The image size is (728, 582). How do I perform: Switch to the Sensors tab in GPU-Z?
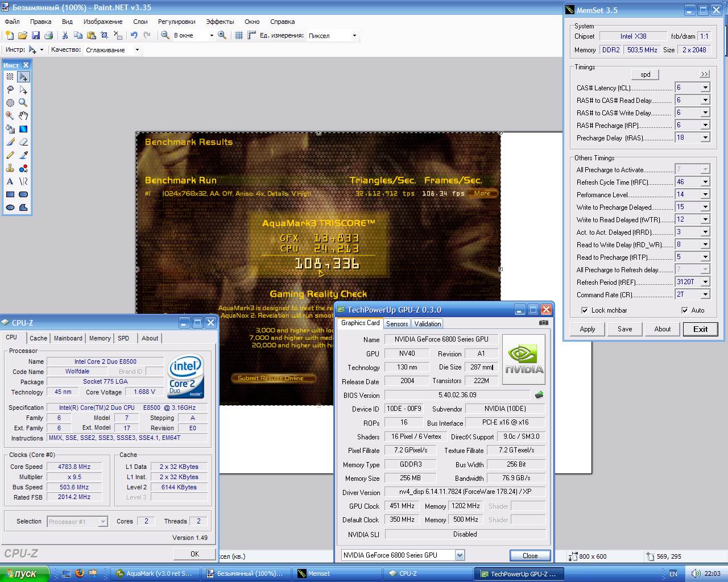point(397,323)
